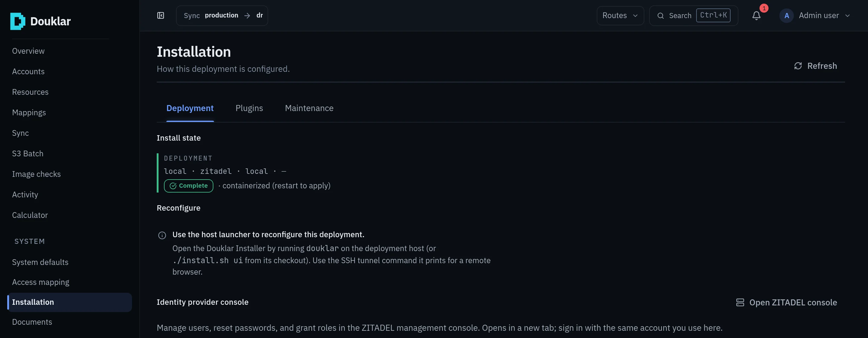The image size is (868, 338).
Task: Click the 'Reconfigure' heading
Action: [x=179, y=208]
